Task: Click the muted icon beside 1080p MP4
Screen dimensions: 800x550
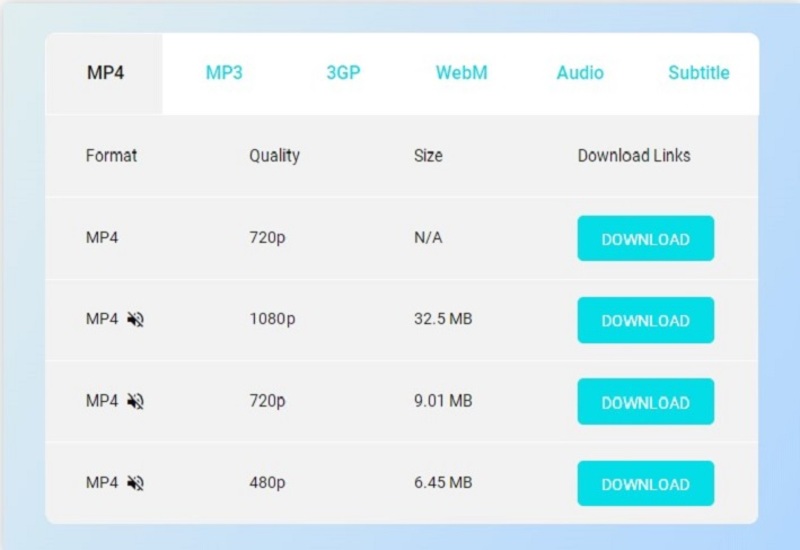Action: coord(136,320)
